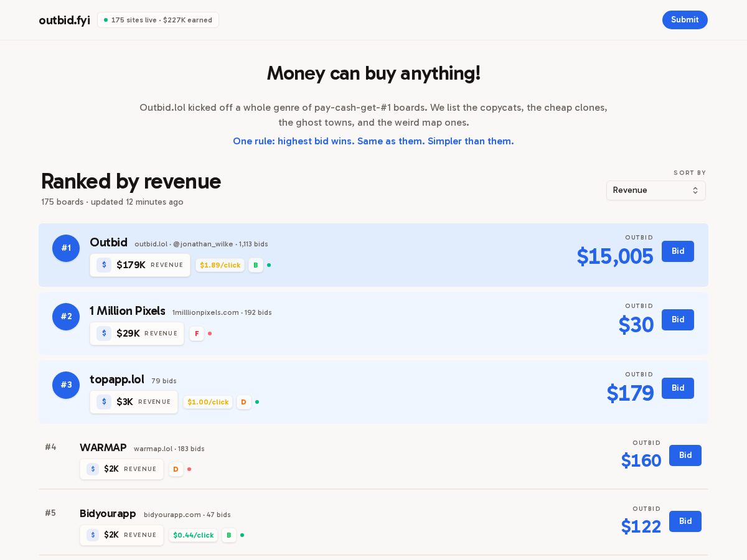Open the 1 Million Pixels board title

coord(128,311)
